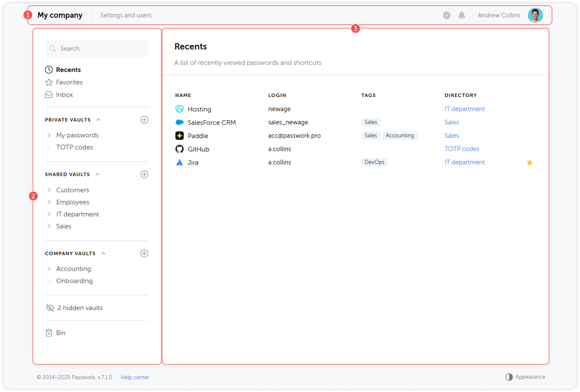Click Andrew Collins profile avatar
Image resolution: width=580 pixels, height=392 pixels.
click(535, 15)
